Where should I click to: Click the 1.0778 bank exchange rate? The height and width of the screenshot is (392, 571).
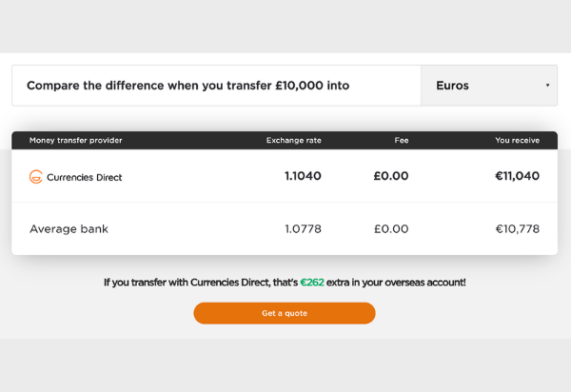[x=303, y=229]
